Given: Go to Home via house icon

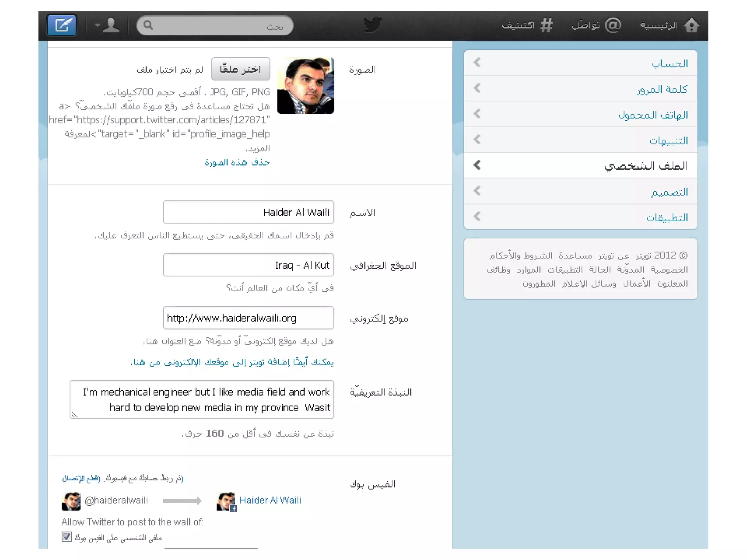Looking at the screenshot, I should 691,26.
